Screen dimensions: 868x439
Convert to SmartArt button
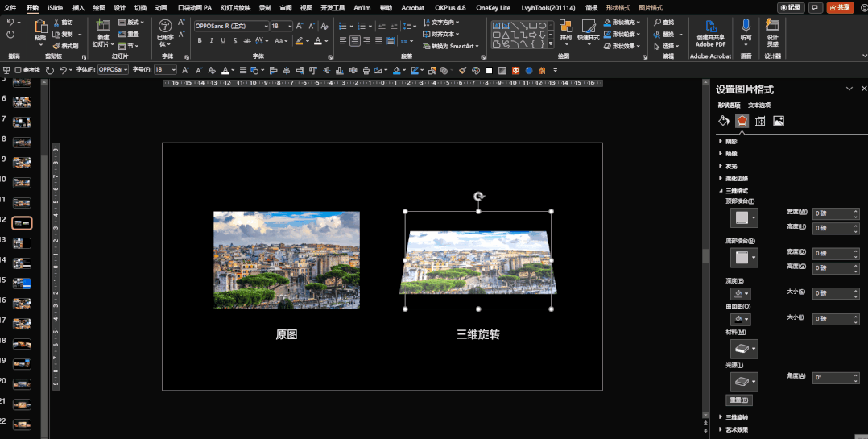click(x=451, y=46)
